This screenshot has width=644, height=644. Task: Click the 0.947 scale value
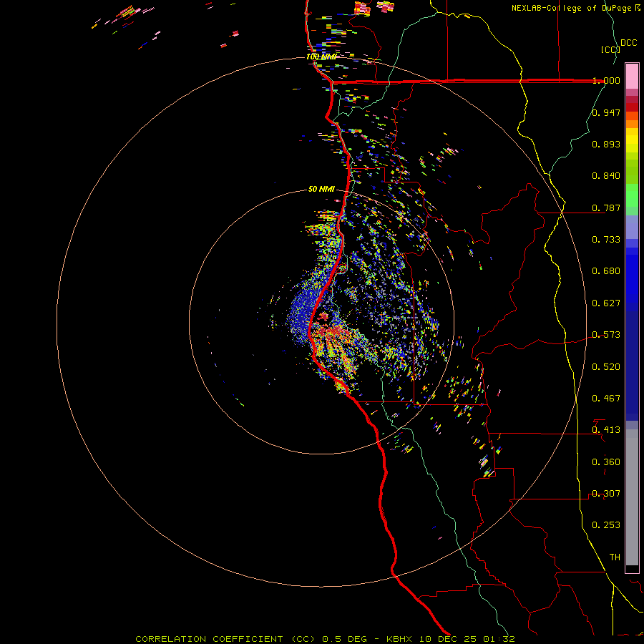(x=606, y=112)
